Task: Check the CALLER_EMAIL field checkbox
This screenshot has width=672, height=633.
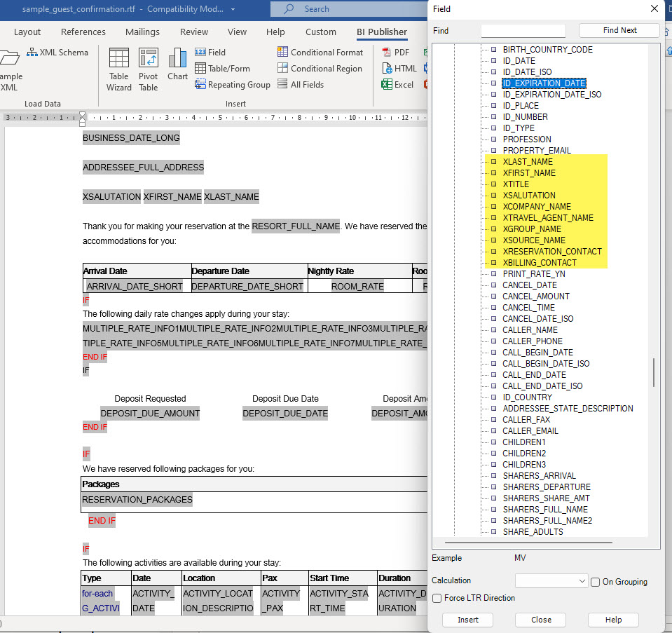Action: 494,430
